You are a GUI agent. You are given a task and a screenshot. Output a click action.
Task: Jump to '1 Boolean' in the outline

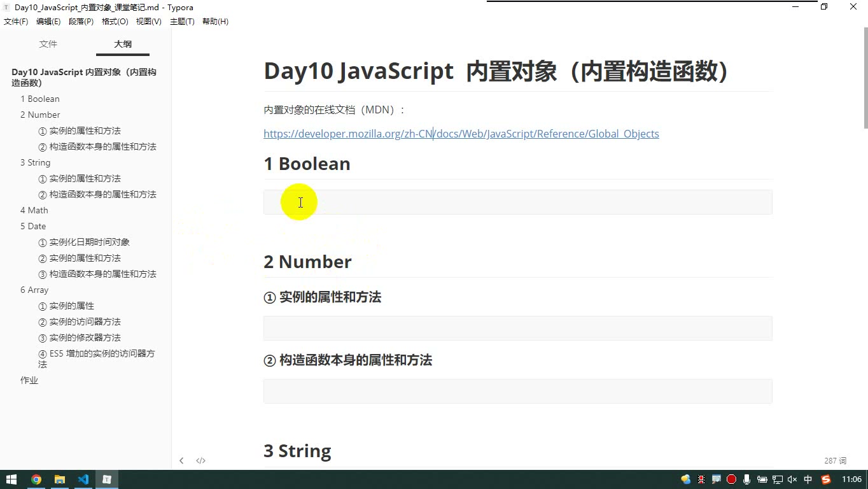pyautogui.click(x=40, y=99)
